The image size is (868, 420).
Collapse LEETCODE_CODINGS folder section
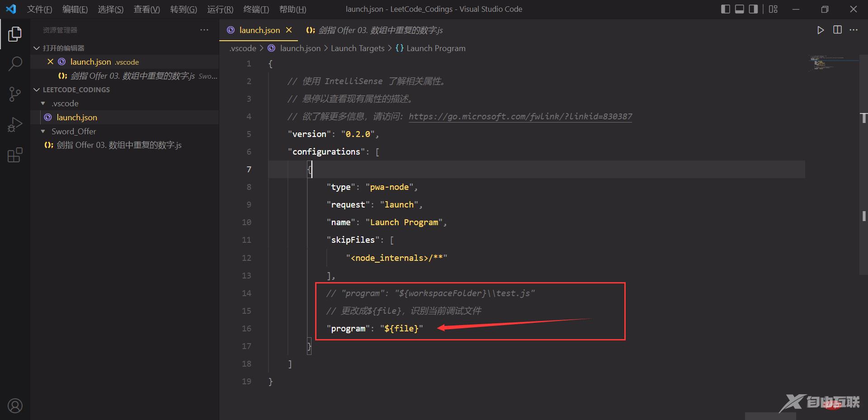tap(125, 90)
